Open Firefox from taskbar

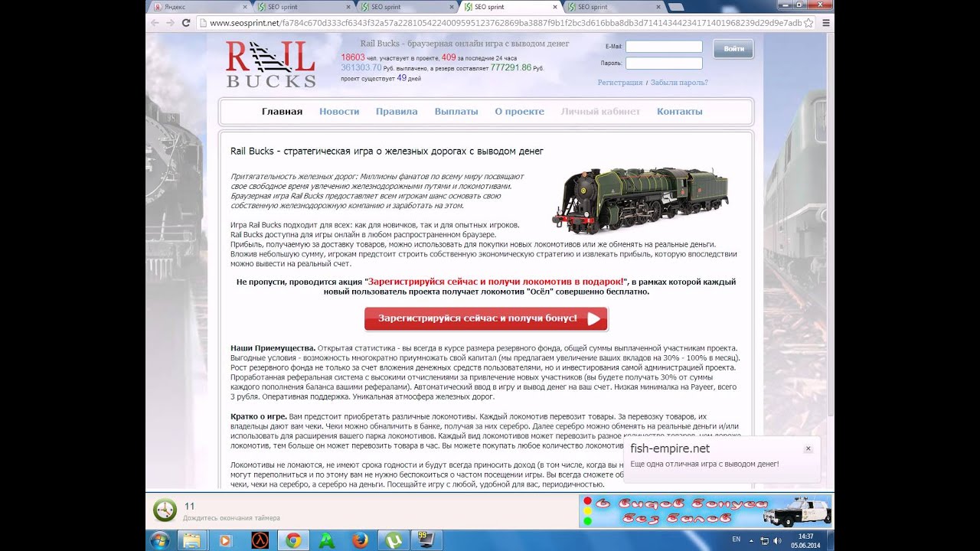(361, 540)
